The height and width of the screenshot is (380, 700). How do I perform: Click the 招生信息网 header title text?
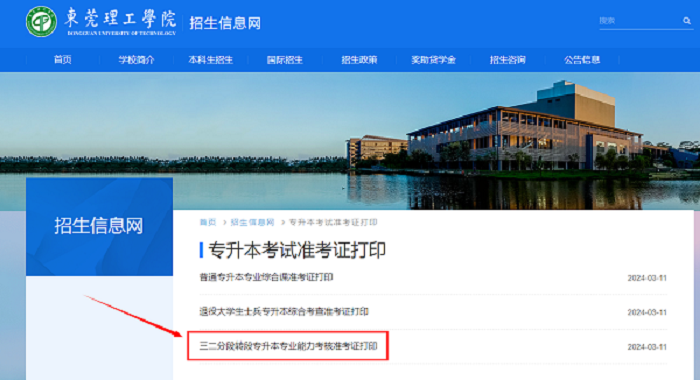point(225,23)
